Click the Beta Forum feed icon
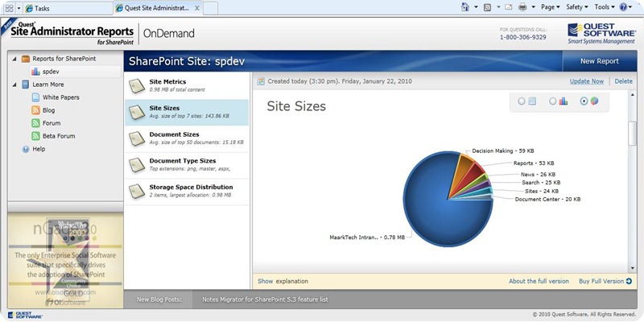This screenshot has height=322, width=644. pyautogui.click(x=35, y=136)
